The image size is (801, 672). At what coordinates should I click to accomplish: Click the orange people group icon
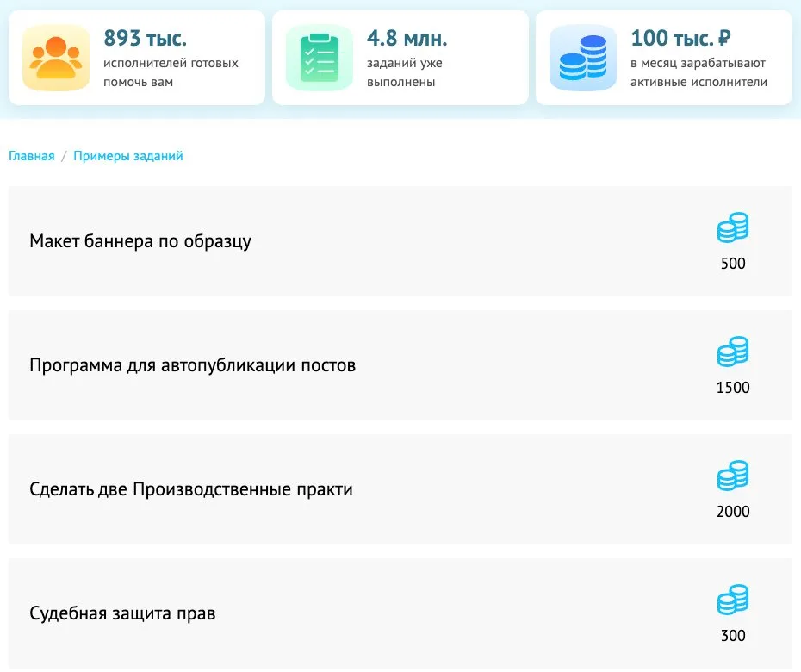(x=56, y=58)
